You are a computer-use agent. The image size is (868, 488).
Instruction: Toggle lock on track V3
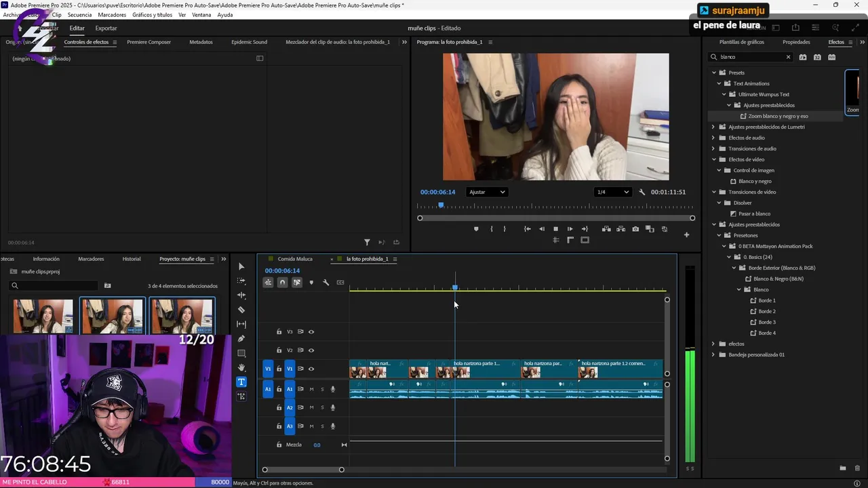point(279,332)
